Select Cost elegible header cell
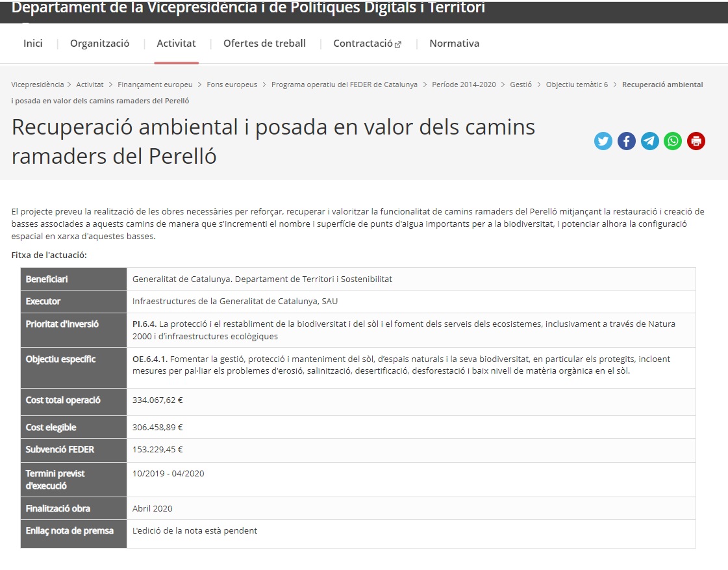728x570 pixels. click(74, 427)
